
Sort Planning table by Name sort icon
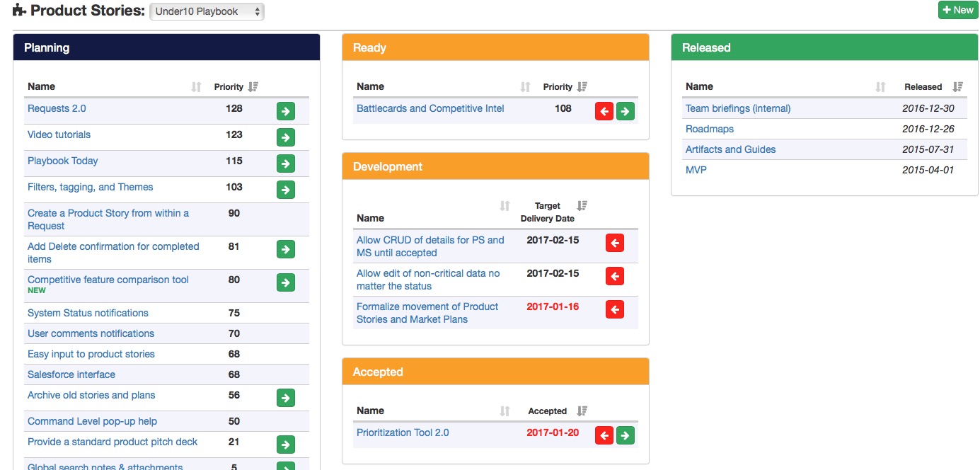(197, 87)
